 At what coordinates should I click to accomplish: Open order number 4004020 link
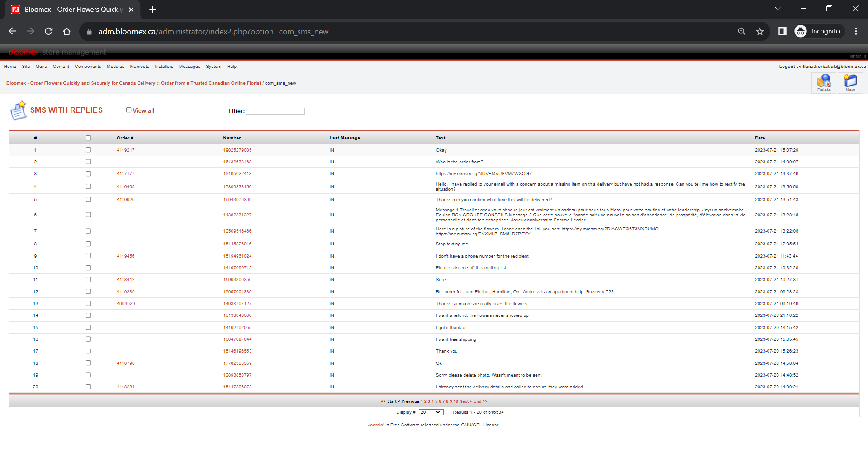click(126, 304)
